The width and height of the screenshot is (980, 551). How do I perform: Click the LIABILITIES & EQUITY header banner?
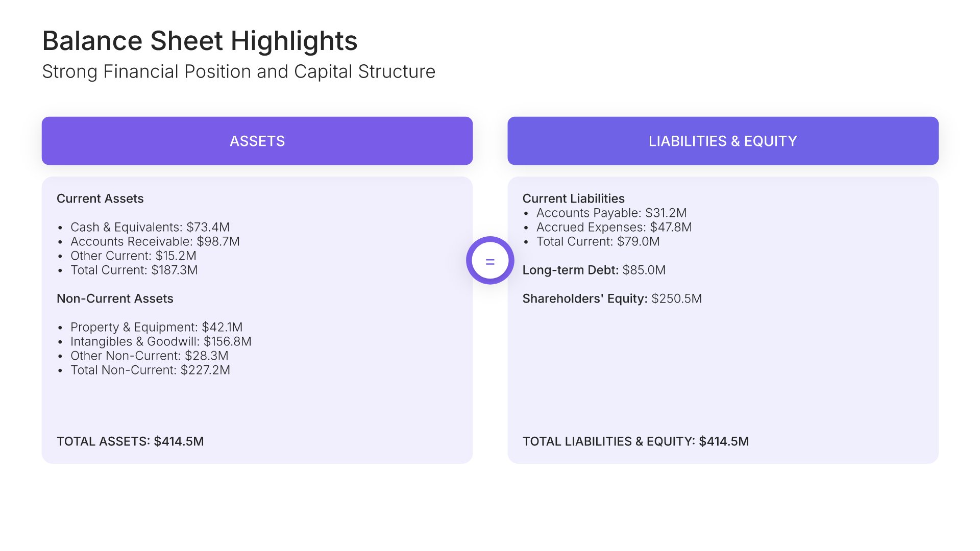tap(723, 141)
